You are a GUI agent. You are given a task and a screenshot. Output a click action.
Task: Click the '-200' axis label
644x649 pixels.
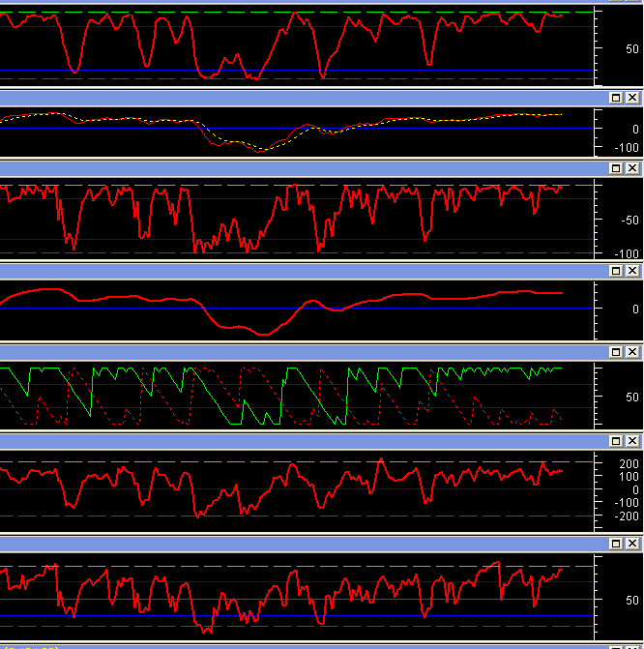tap(627, 516)
